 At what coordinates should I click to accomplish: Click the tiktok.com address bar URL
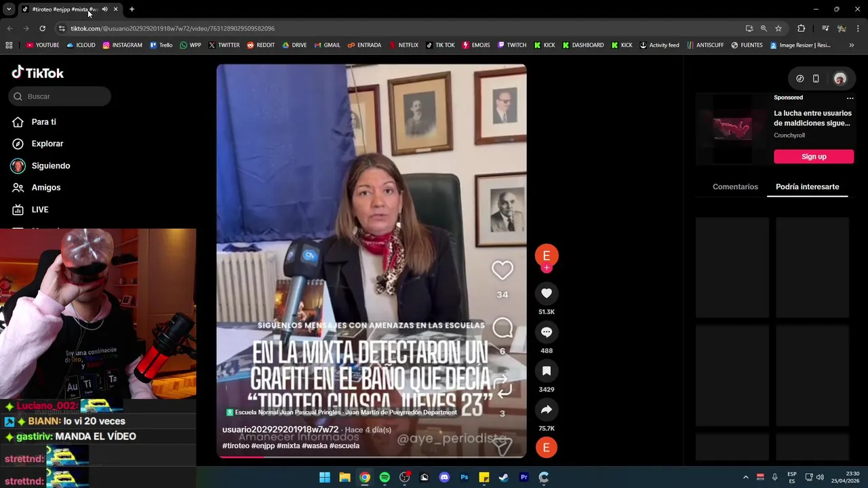pos(172,28)
